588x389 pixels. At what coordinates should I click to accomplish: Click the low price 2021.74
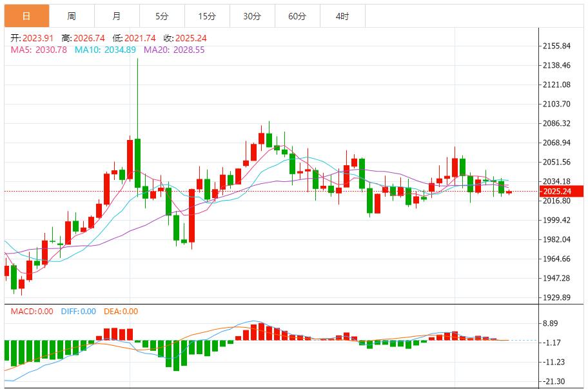[x=141, y=38]
